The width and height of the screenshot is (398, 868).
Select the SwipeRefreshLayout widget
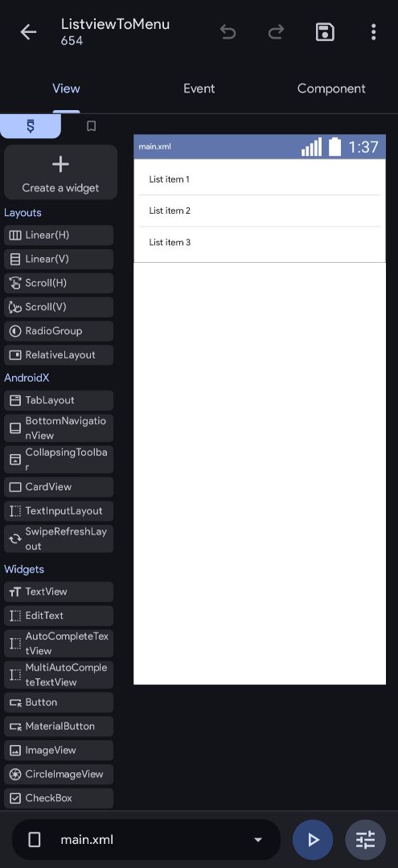click(59, 538)
